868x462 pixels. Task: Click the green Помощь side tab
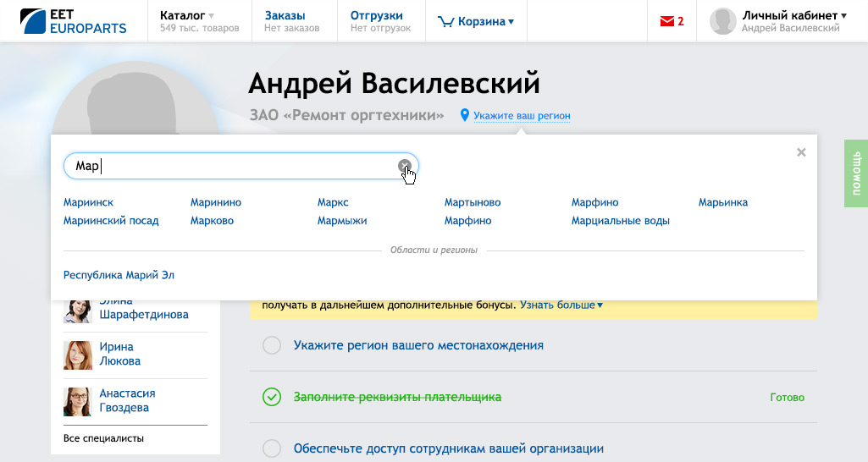tap(855, 173)
